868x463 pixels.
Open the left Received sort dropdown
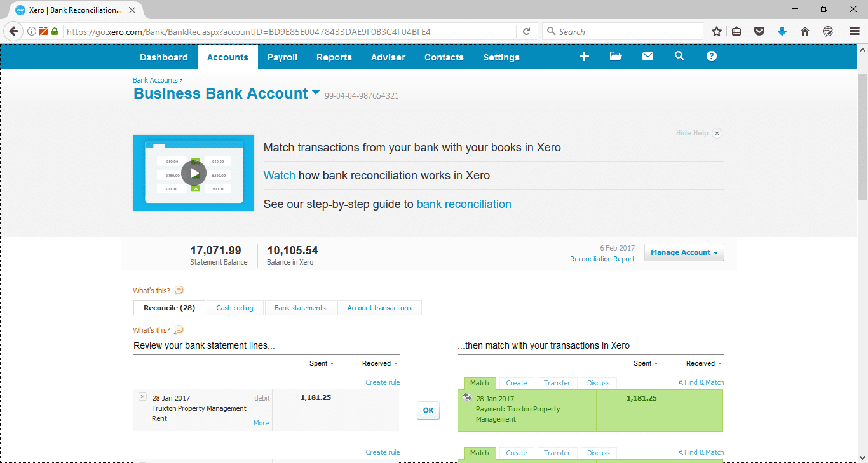(x=379, y=363)
